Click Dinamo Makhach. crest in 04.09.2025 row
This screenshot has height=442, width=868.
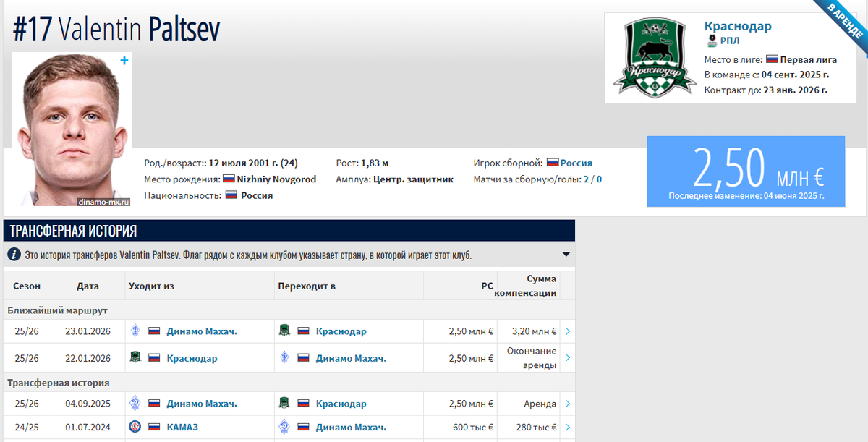(135, 404)
